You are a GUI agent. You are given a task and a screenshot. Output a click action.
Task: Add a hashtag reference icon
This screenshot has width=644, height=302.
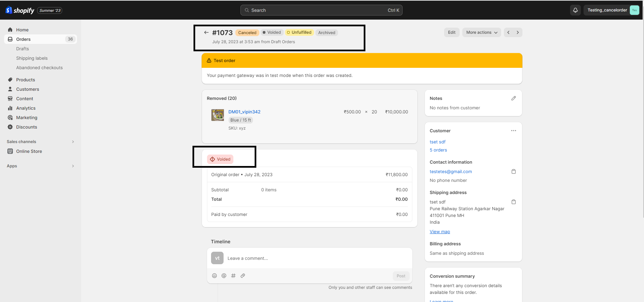233,276
